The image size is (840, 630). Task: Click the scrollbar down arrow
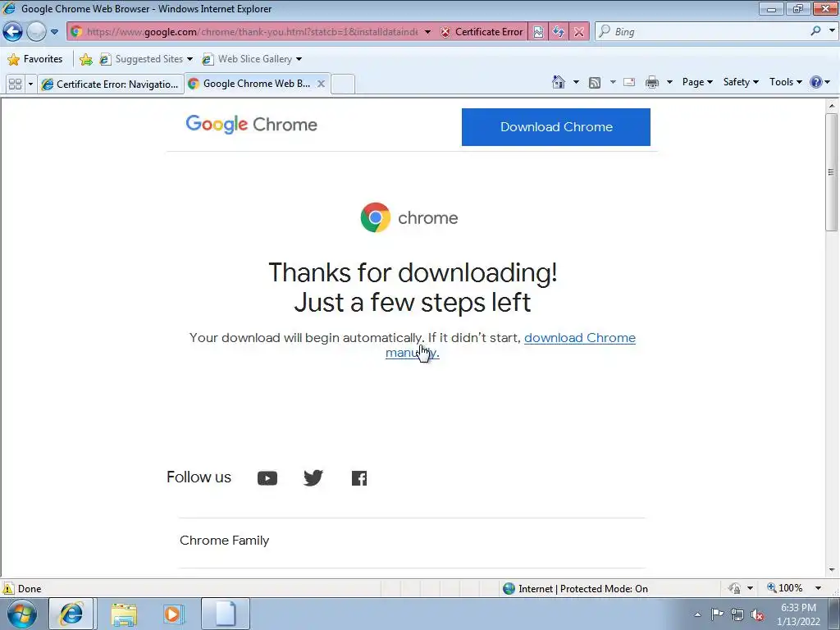(832, 570)
